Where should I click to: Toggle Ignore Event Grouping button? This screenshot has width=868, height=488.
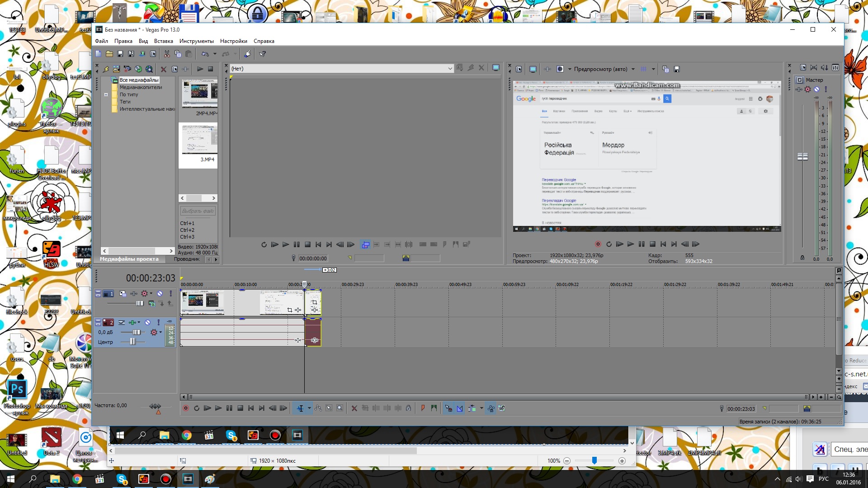click(502, 408)
